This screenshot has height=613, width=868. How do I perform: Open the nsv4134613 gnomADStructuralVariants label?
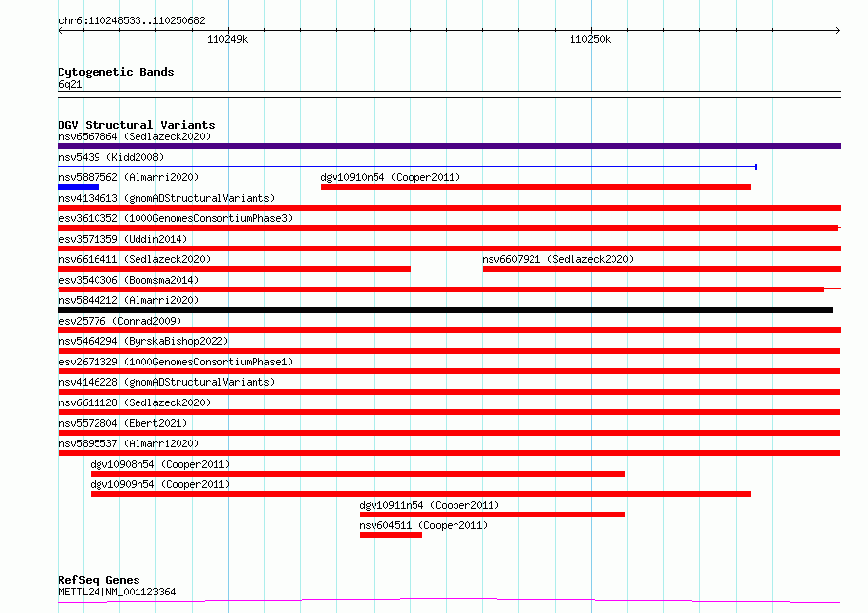[x=167, y=198]
